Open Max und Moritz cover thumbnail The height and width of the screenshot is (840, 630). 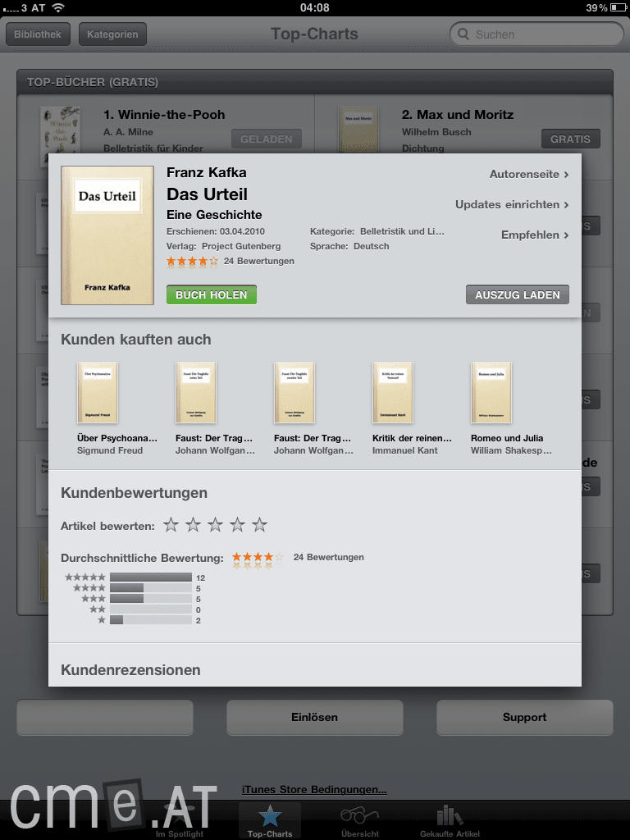coord(358,130)
